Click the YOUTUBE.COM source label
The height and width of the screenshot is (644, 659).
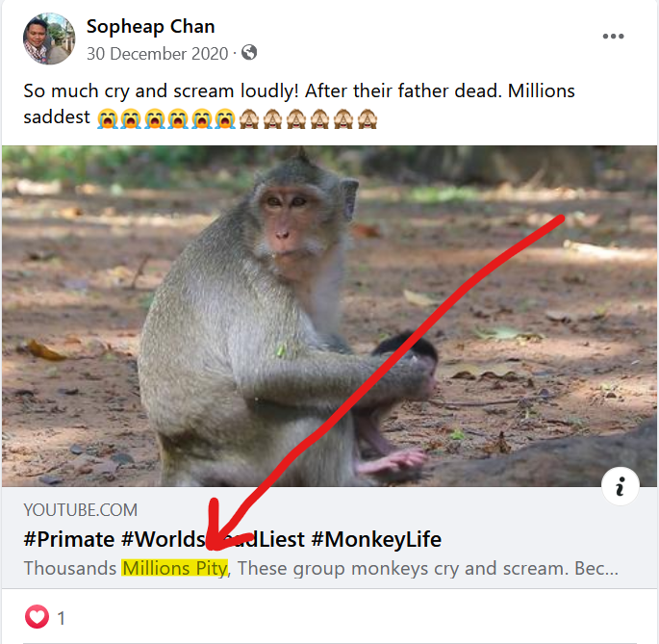81,510
